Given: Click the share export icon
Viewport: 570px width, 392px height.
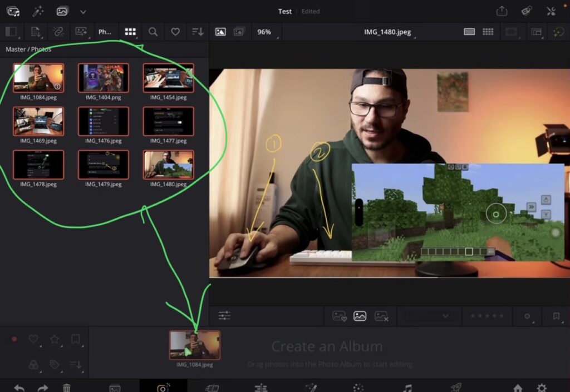Looking at the screenshot, I should tap(502, 11).
